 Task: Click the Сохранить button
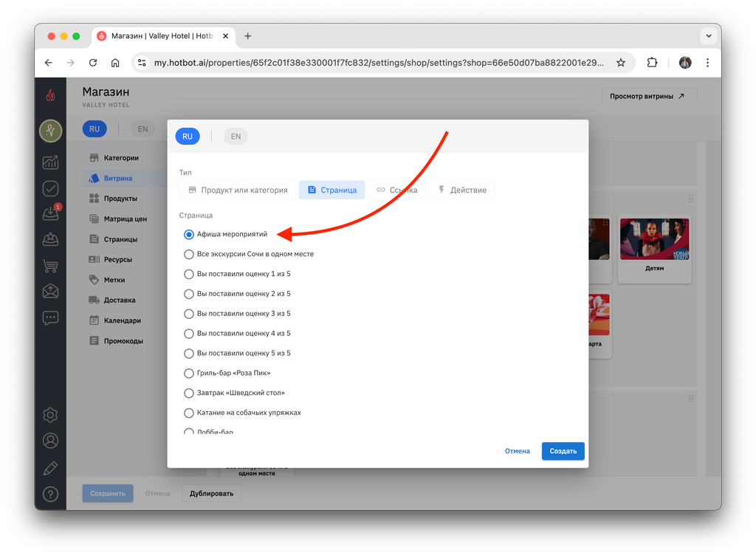point(108,493)
